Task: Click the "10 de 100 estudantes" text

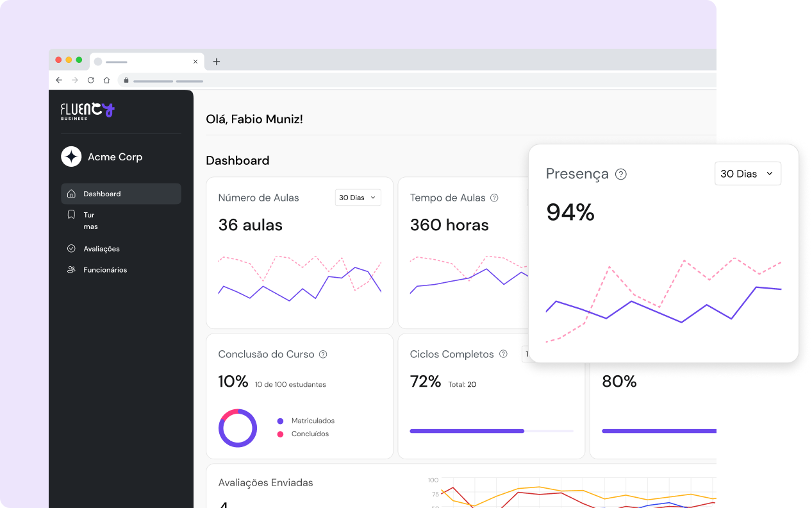Action: point(290,385)
